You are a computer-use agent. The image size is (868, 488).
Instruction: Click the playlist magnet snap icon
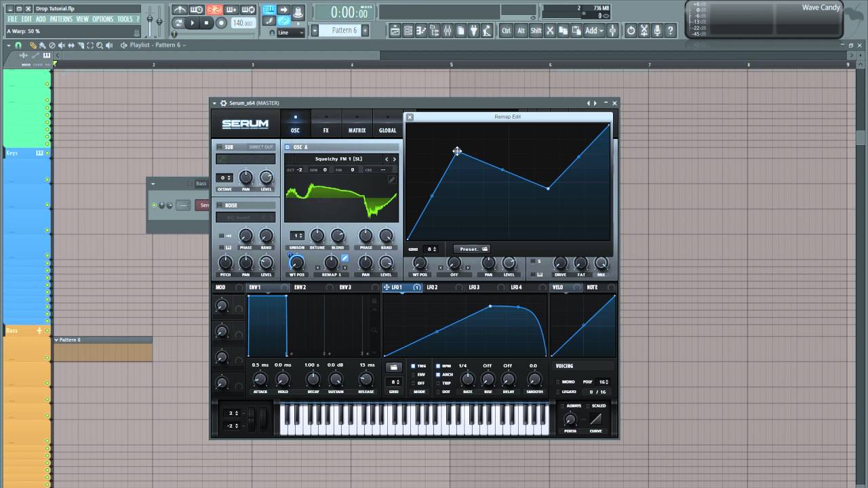tap(18, 45)
